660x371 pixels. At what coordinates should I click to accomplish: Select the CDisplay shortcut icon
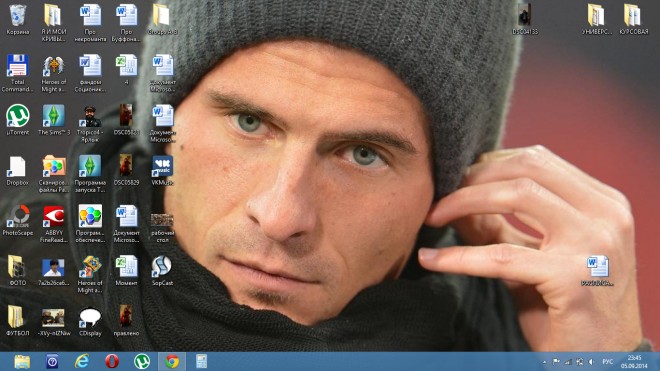coord(90,321)
